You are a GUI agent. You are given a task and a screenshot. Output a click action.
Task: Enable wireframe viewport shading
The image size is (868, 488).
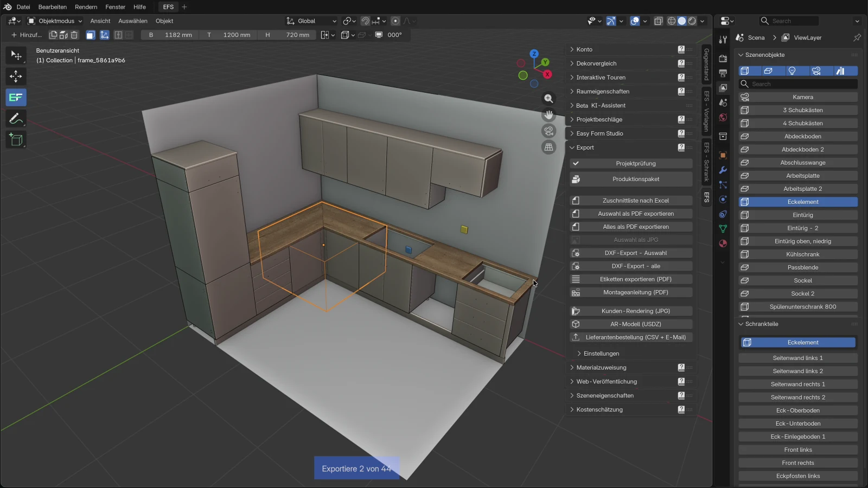672,21
